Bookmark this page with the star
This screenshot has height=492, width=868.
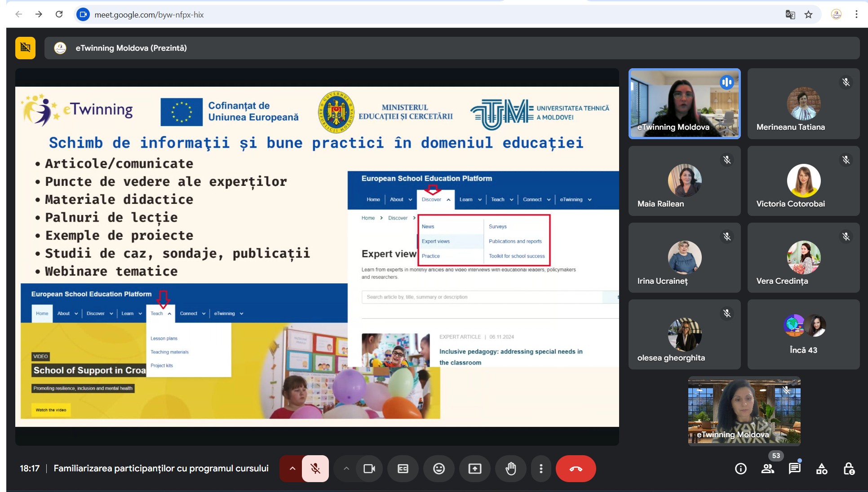point(808,14)
